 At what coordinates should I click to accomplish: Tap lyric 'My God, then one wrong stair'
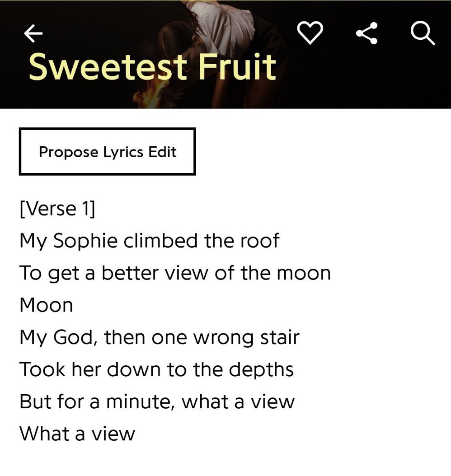(160, 337)
